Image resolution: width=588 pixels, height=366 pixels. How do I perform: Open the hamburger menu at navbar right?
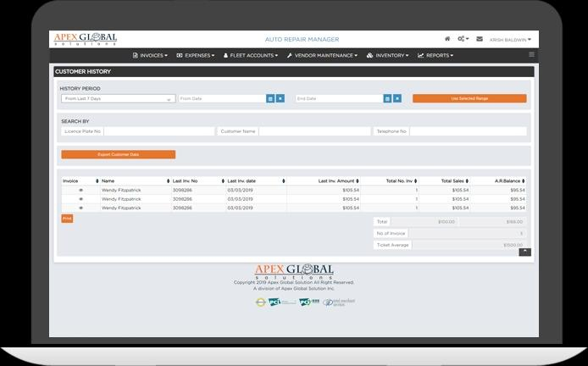(531, 54)
